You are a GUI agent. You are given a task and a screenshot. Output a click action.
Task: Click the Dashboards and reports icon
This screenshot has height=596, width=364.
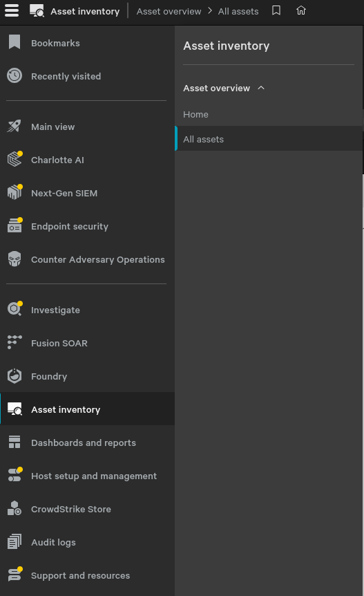(x=15, y=442)
